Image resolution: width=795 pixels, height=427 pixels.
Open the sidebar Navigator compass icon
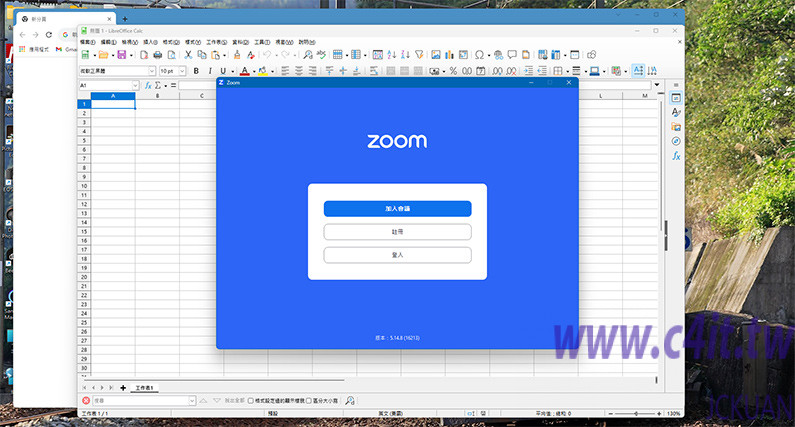click(676, 141)
